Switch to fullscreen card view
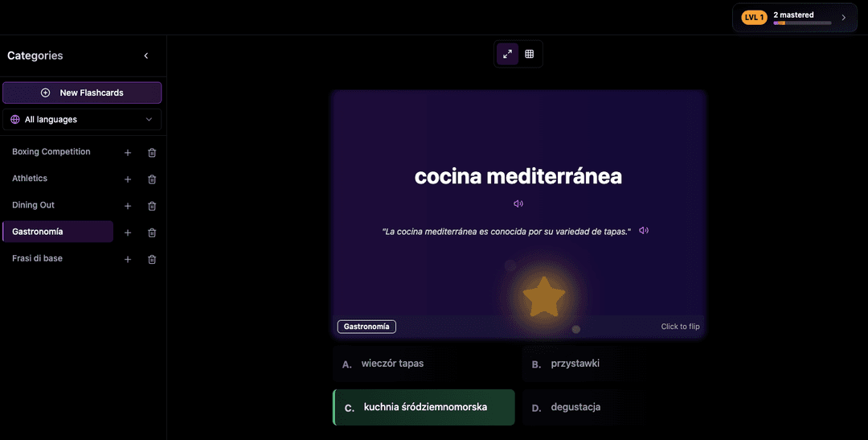The image size is (868, 440). click(507, 54)
